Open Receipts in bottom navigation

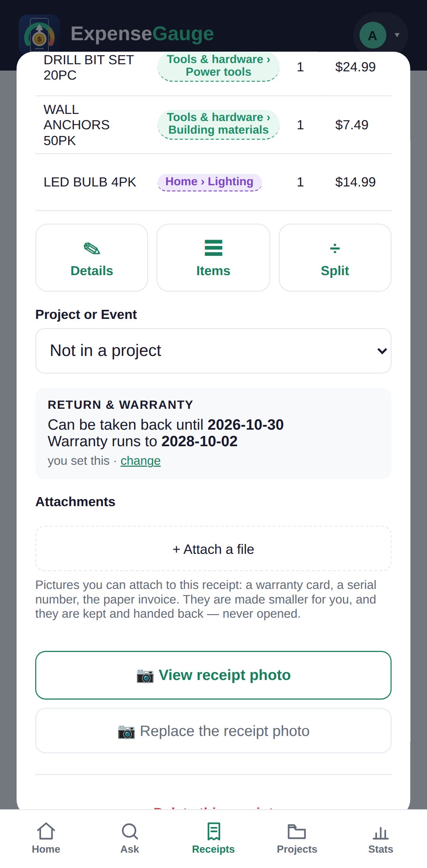213,838
